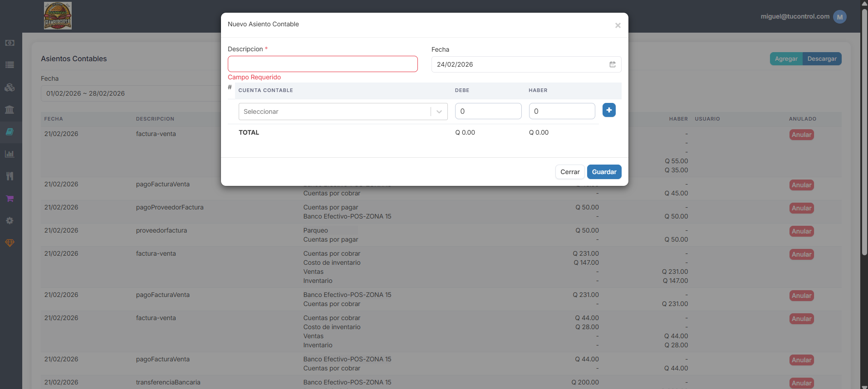Expand the Cuenta Contable Seleccionar dropdown
Viewport: 868px width, 389px height.
[x=343, y=112]
